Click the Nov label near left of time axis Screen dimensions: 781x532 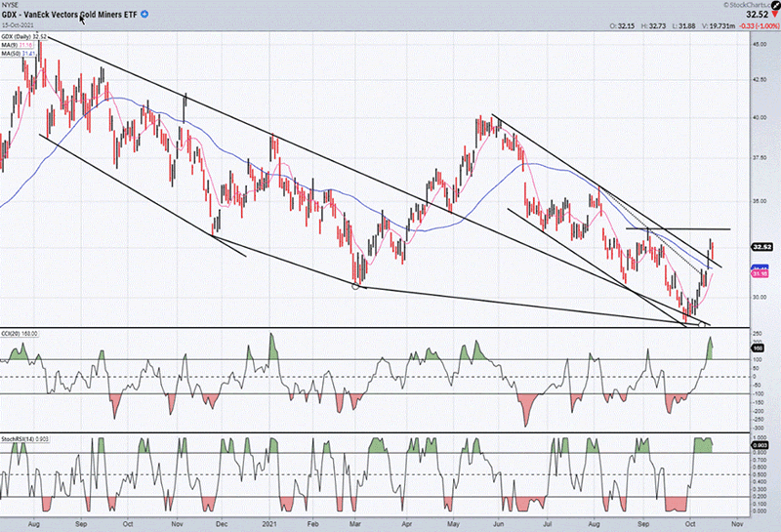tap(177, 524)
